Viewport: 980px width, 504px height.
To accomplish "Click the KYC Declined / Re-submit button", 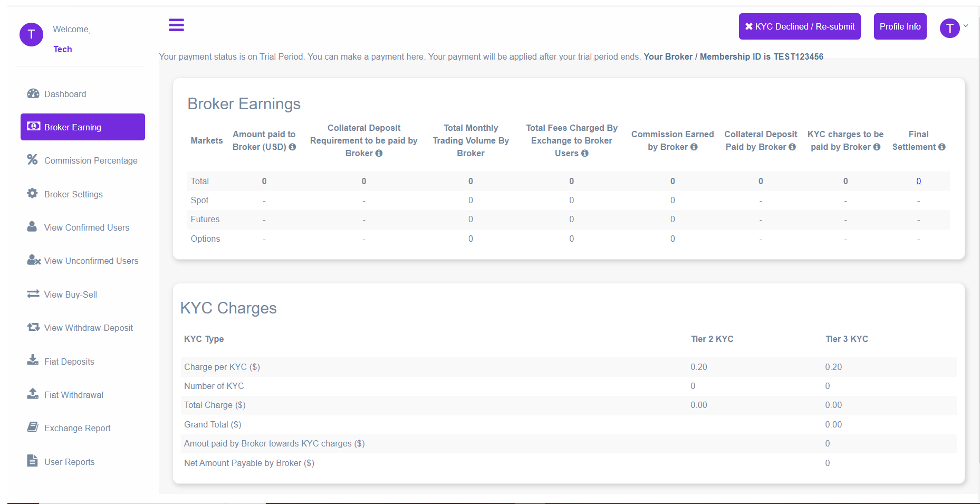I will (799, 26).
